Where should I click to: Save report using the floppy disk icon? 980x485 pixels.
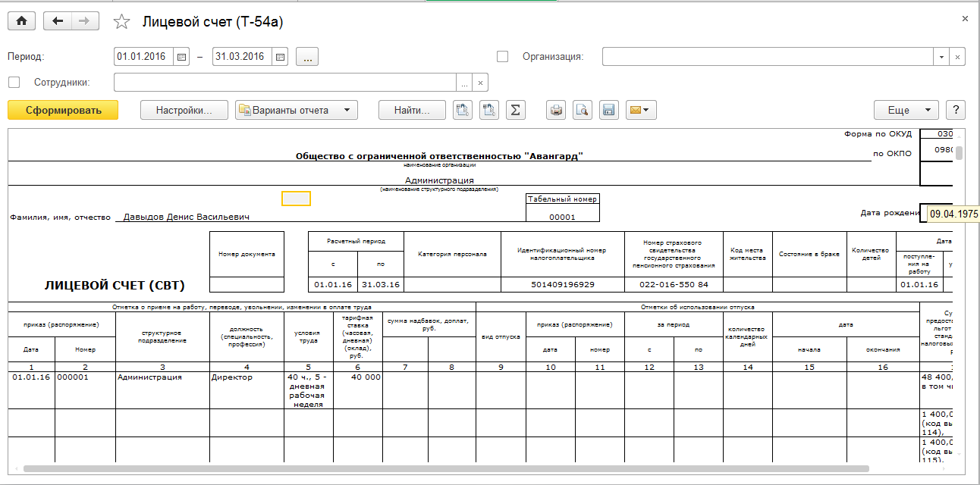pos(608,110)
